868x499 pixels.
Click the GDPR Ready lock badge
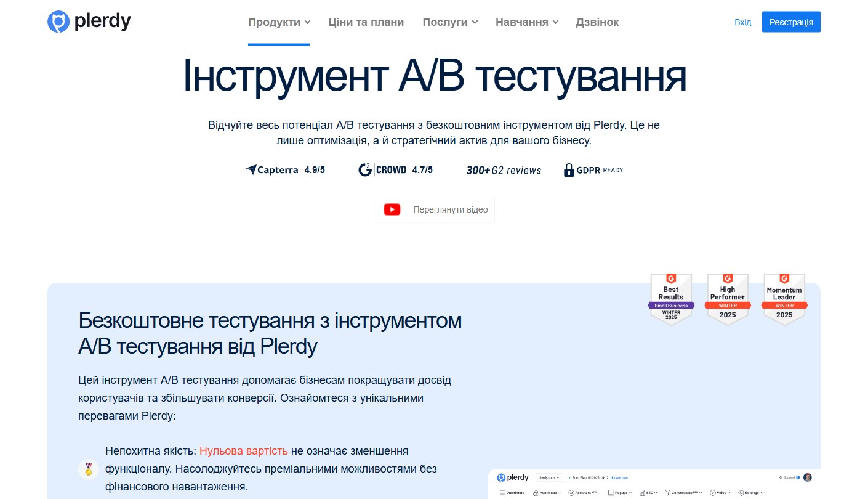pos(593,170)
